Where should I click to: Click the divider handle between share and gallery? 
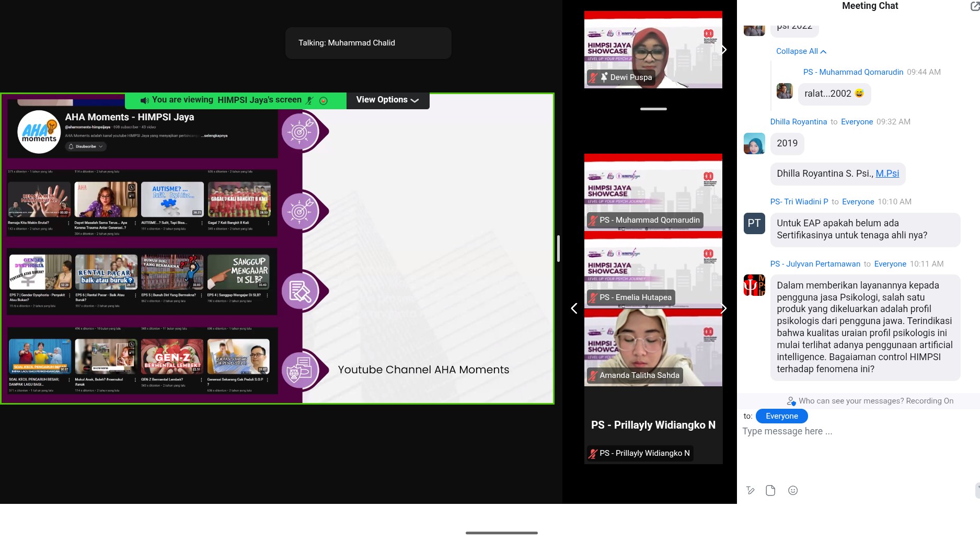point(559,248)
